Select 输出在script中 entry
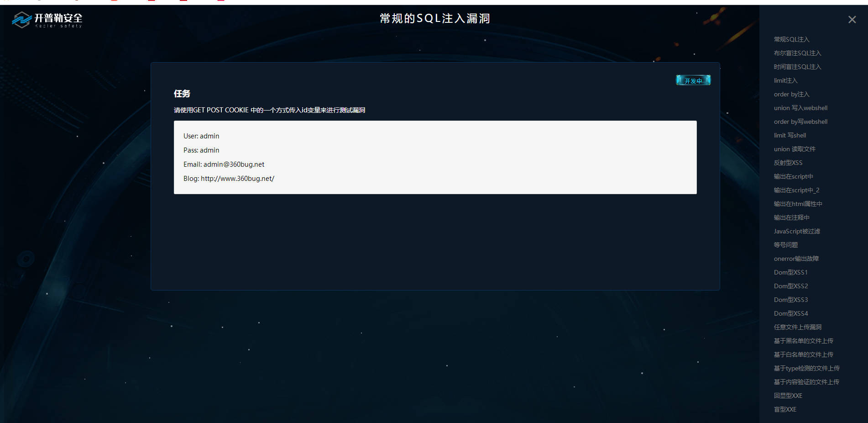This screenshot has height=423, width=868. pos(793,176)
